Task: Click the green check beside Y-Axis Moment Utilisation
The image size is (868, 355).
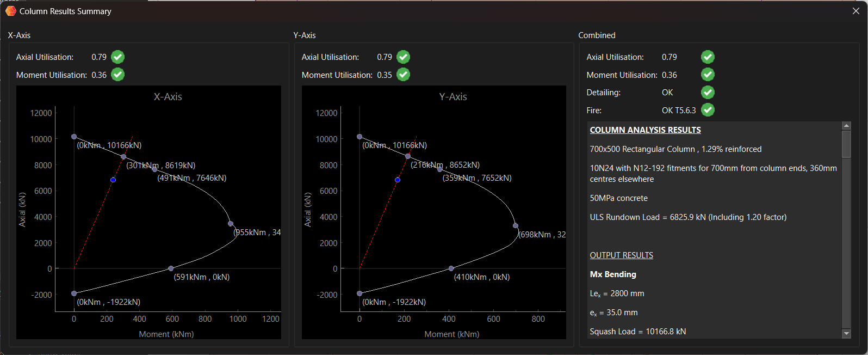Action: (x=403, y=75)
